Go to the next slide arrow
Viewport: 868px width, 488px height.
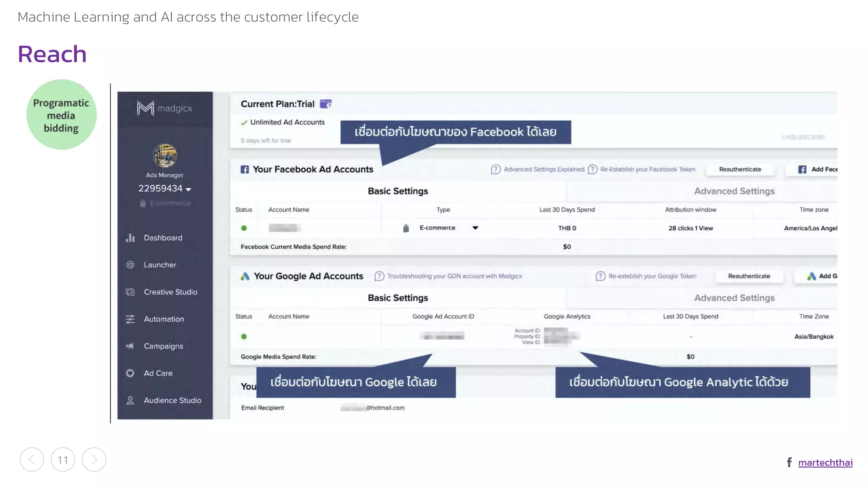(94, 460)
